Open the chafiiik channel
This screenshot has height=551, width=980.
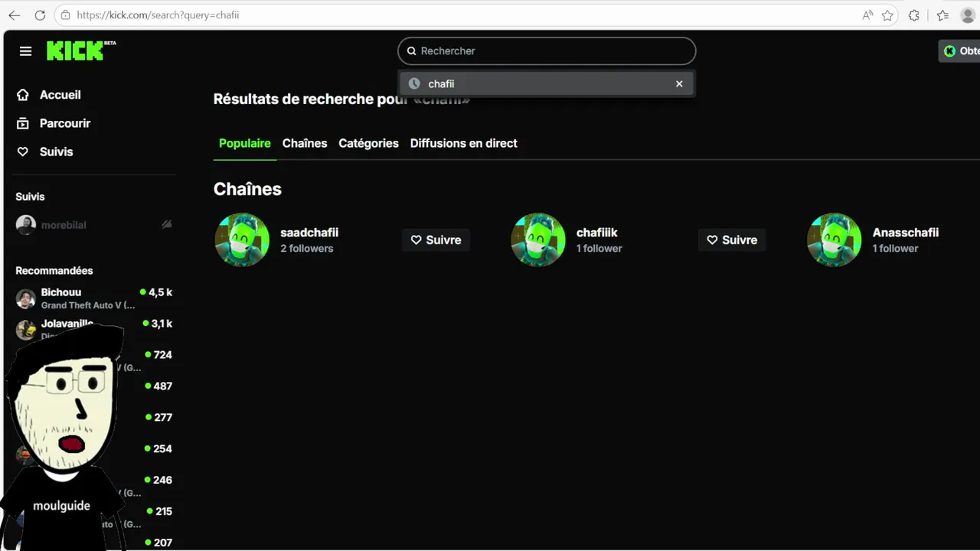pos(597,233)
